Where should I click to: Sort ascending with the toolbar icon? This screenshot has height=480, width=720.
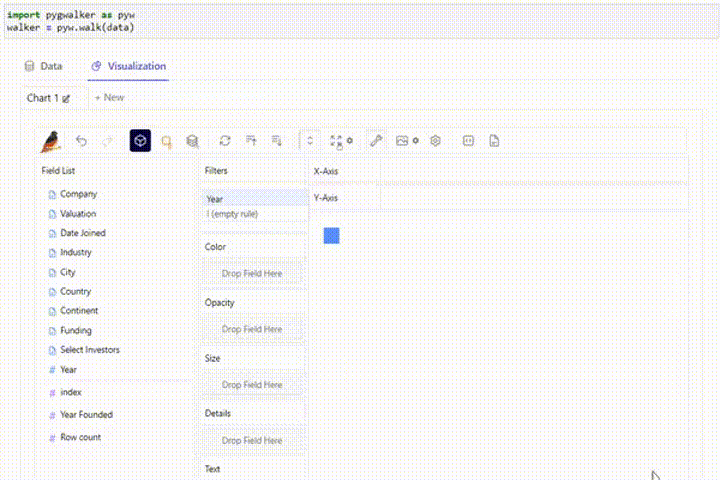251,141
